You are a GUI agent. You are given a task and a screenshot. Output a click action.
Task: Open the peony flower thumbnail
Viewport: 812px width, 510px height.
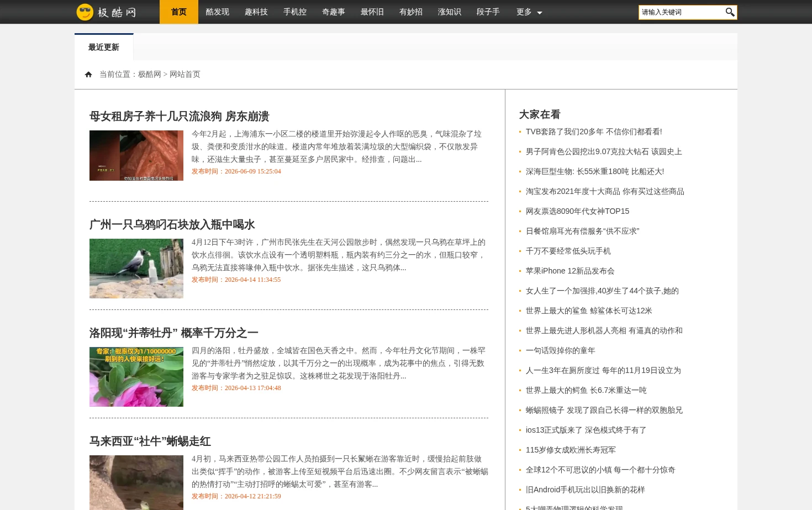[136, 377]
